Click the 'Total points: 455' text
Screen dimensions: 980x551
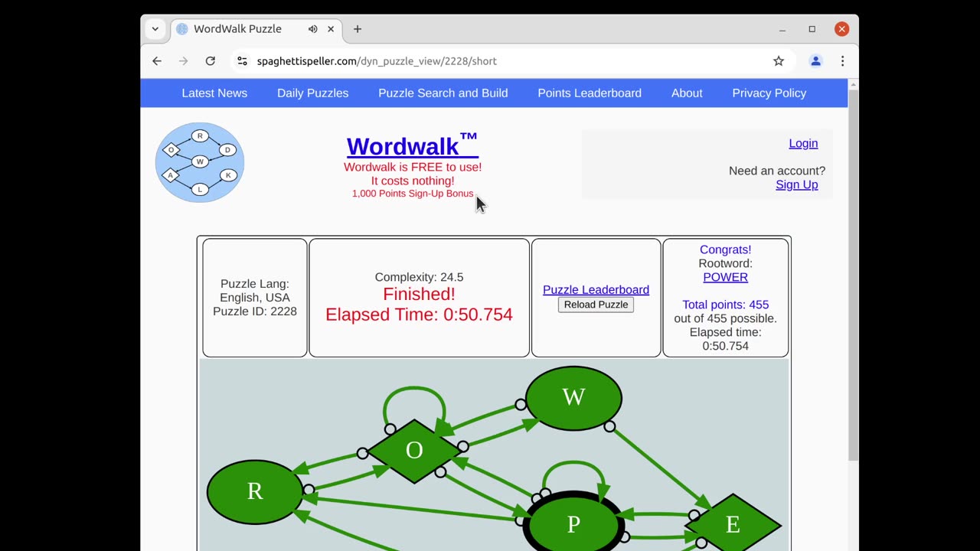pos(725,305)
